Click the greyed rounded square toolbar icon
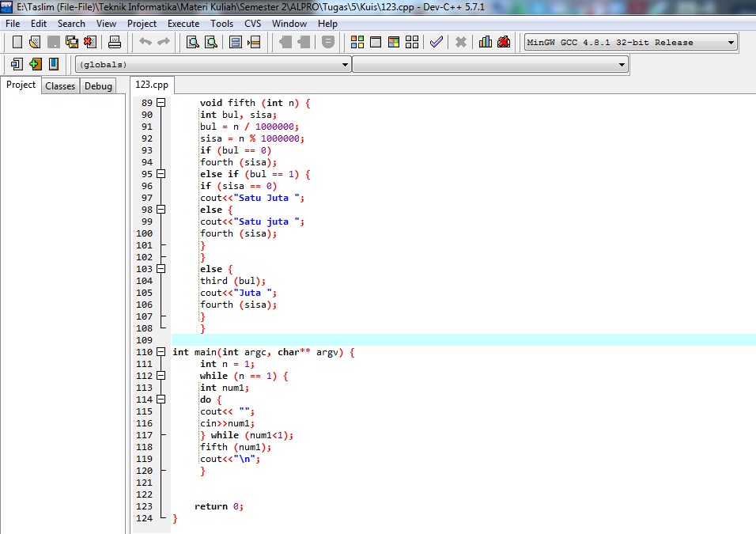This screenshot has height=534, width=756. pyautogui.click(x=328, y=42)
